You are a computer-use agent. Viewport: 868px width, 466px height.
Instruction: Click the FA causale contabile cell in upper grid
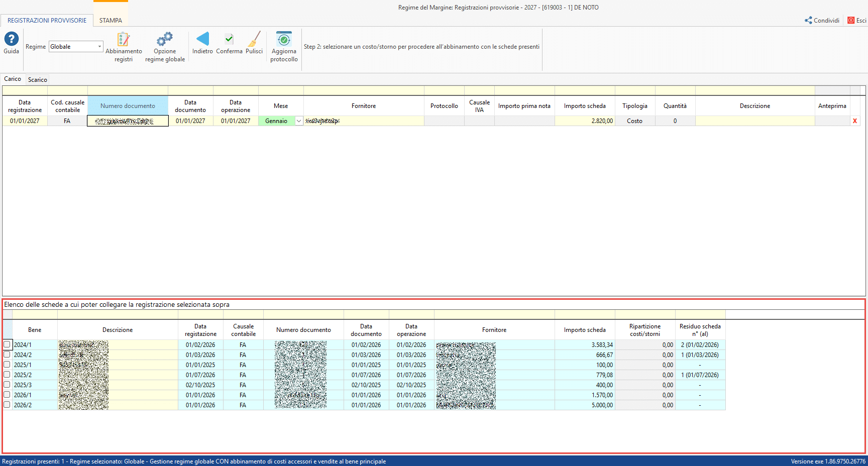67,121
